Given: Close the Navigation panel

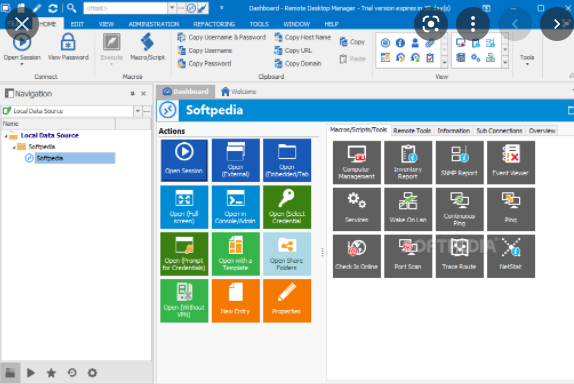Looking at the screenshot, I should pos(144,94).
